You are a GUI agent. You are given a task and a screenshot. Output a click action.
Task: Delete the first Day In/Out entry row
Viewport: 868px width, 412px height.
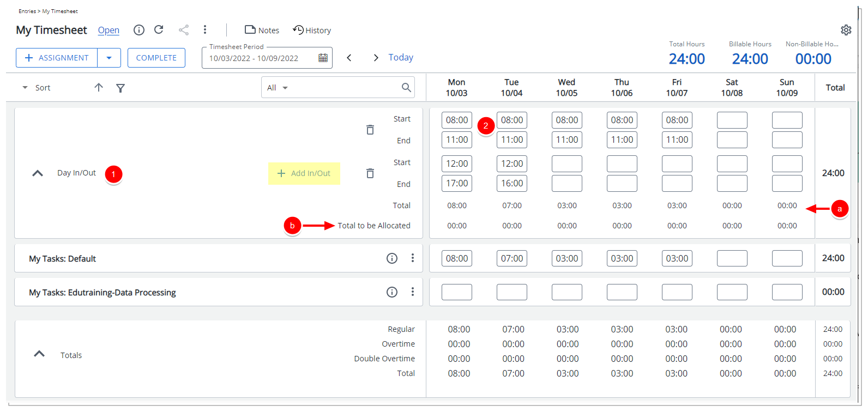point(370,130)
